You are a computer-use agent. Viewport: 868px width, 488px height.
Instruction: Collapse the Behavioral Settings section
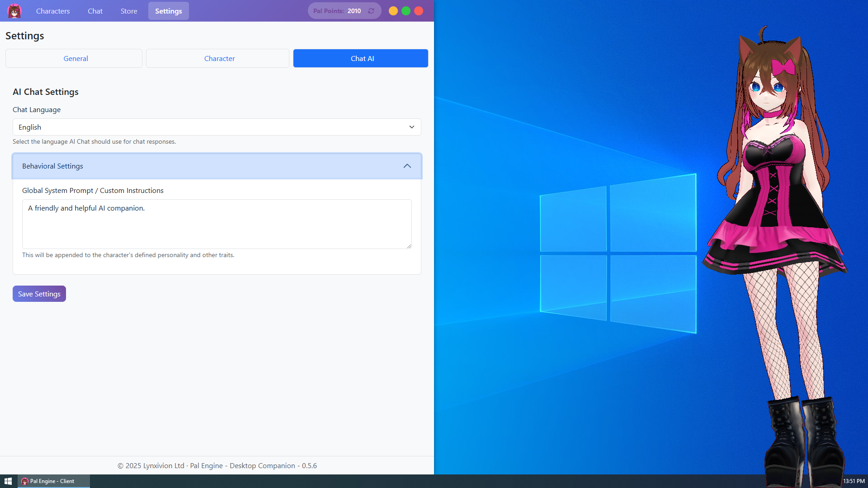[x=406, y=166]
